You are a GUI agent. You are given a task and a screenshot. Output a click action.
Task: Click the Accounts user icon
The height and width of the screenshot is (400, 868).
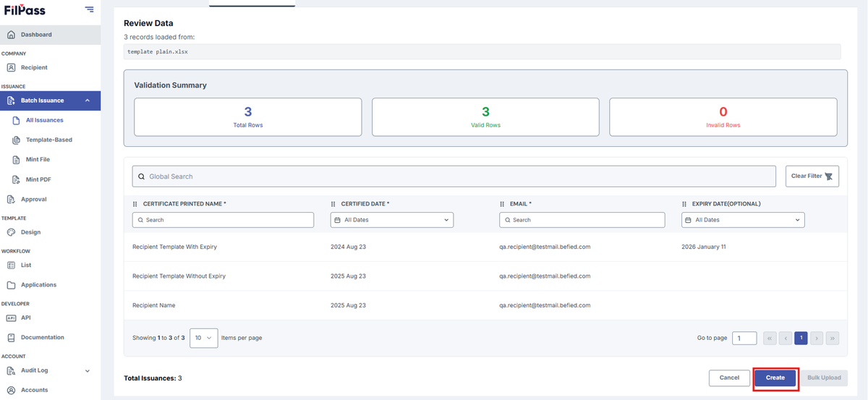(x=11, y=390)
